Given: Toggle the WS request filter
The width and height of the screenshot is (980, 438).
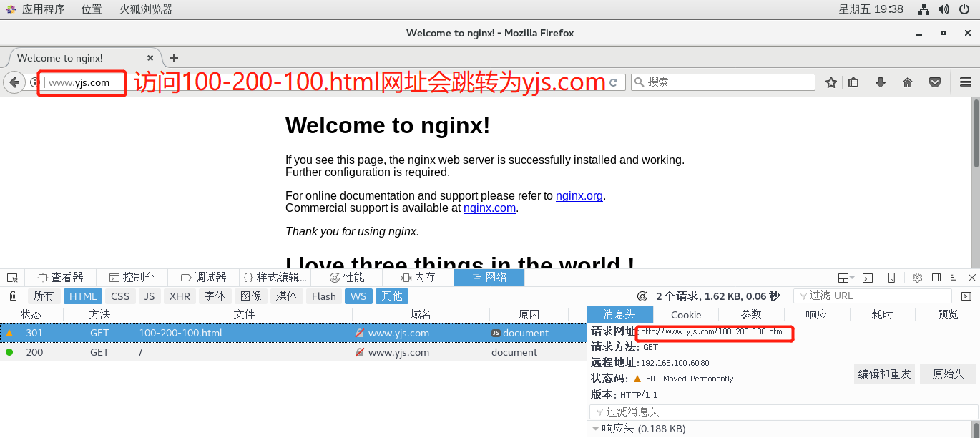Looking at the screenshot, I should pos(358,296).
